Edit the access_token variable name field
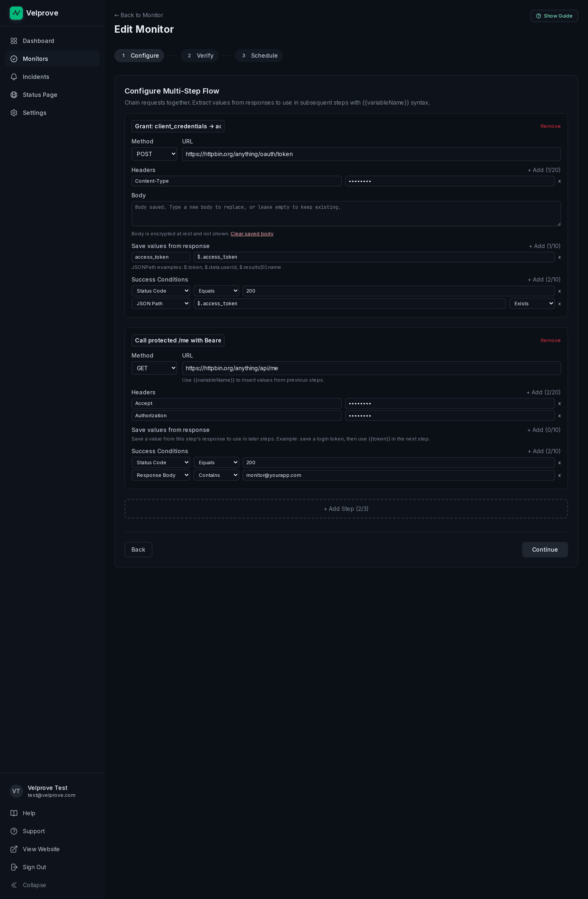588x899 pixels. (x=161, y=257)
